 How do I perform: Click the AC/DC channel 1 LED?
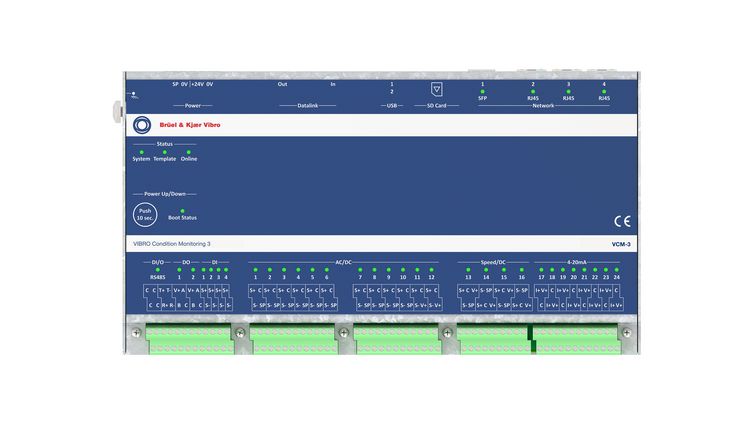pos(255,270)
